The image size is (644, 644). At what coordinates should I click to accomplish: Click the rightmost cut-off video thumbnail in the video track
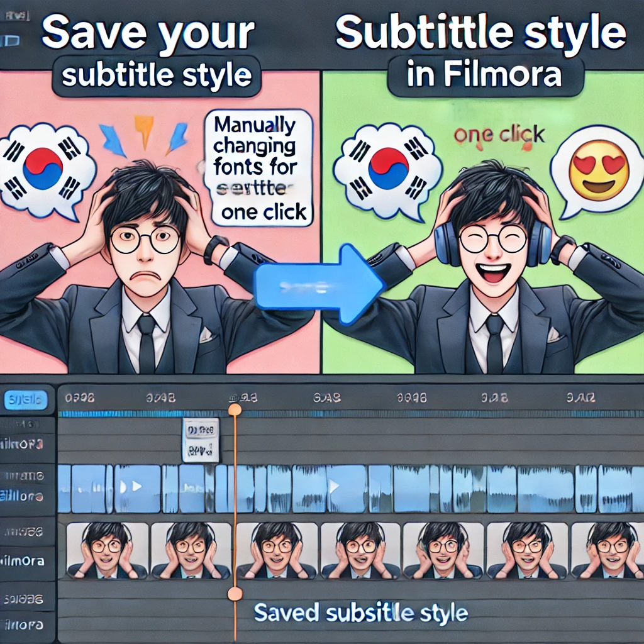point(608,550)
